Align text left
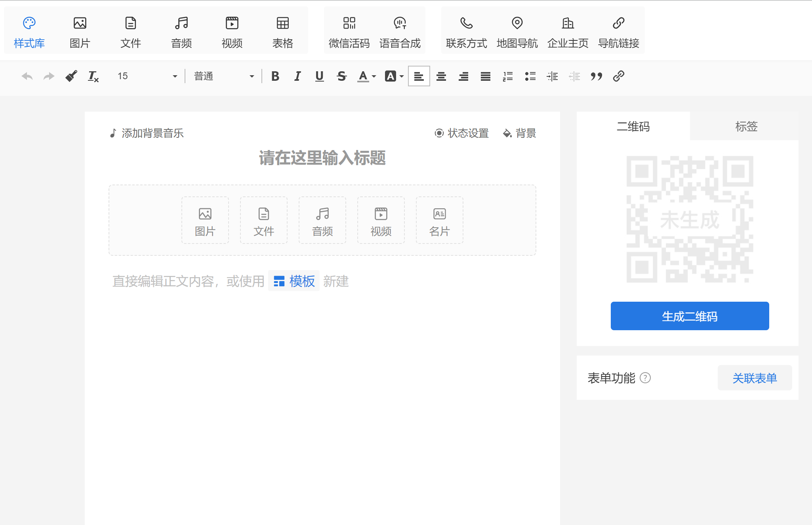The image size is (812, 525). [x=419, y=76]
